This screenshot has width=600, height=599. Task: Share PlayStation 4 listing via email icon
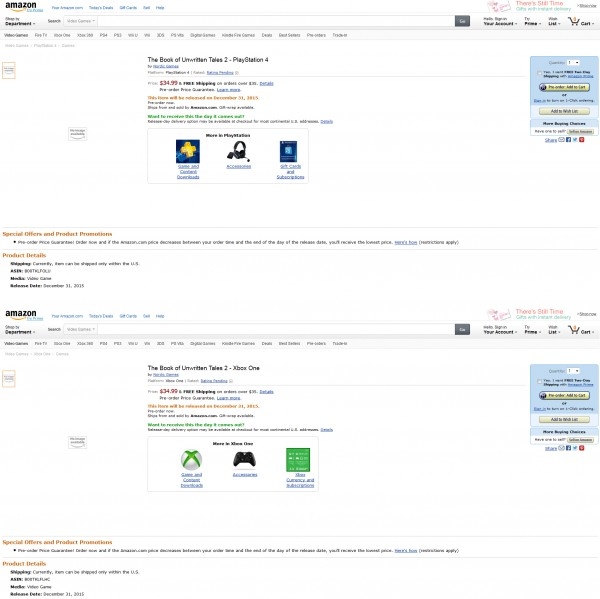pos(562,140)
